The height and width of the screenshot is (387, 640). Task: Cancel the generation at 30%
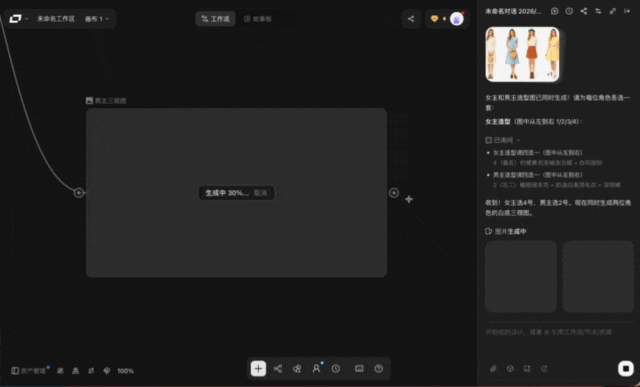[x=260, y=193]
